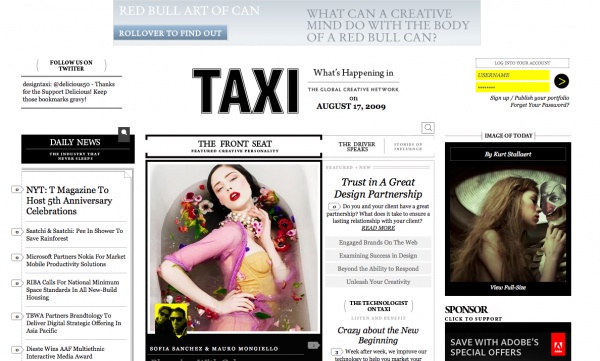Open Unleash Your Creativity
Image resolution: width=600 pixels, height=361 pixels.
378,282
